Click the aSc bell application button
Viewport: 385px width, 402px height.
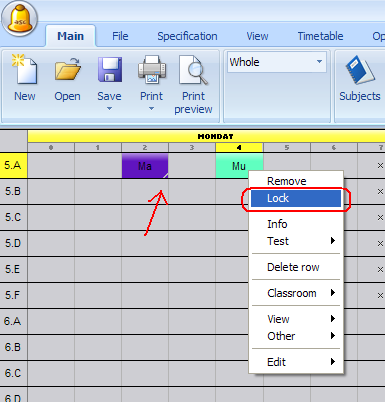[19, 19]
